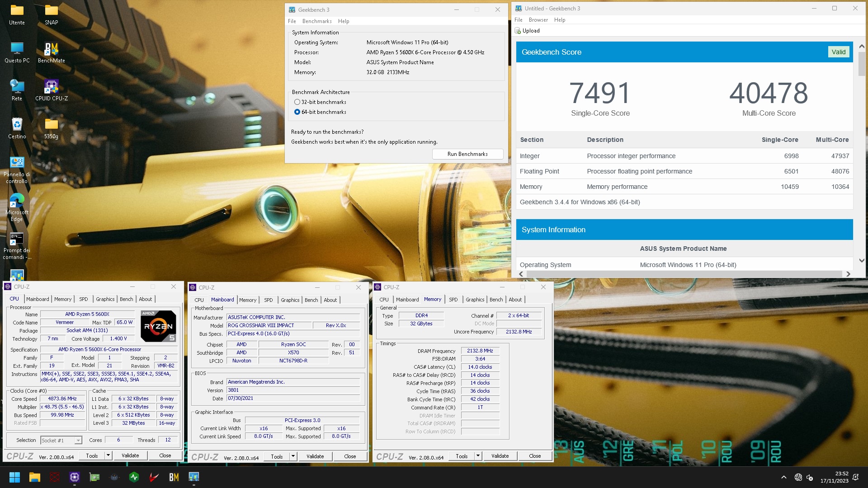868x488 pixels.
Task: Select the 64-bit benchmarks radio button
Action: click(x=297, y=112)
